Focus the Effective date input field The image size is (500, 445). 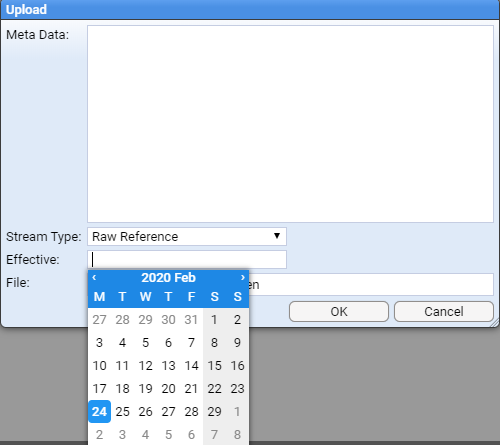click(x=187, y=259)
